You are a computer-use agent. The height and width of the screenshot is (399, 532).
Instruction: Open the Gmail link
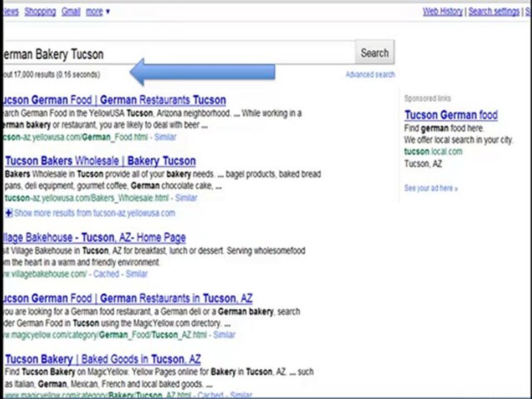coord(71,12)
